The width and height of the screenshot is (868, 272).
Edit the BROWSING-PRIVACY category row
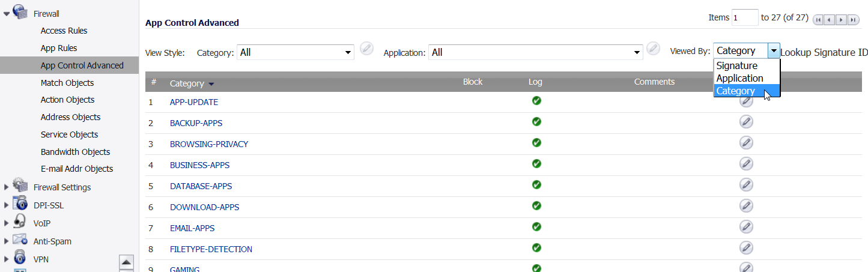[746, 143]
